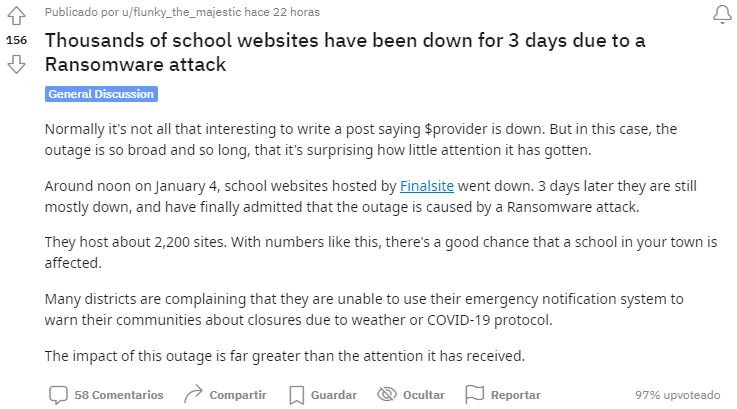
Task: Open the speech bubble comments icon
Action: (58, 395)
